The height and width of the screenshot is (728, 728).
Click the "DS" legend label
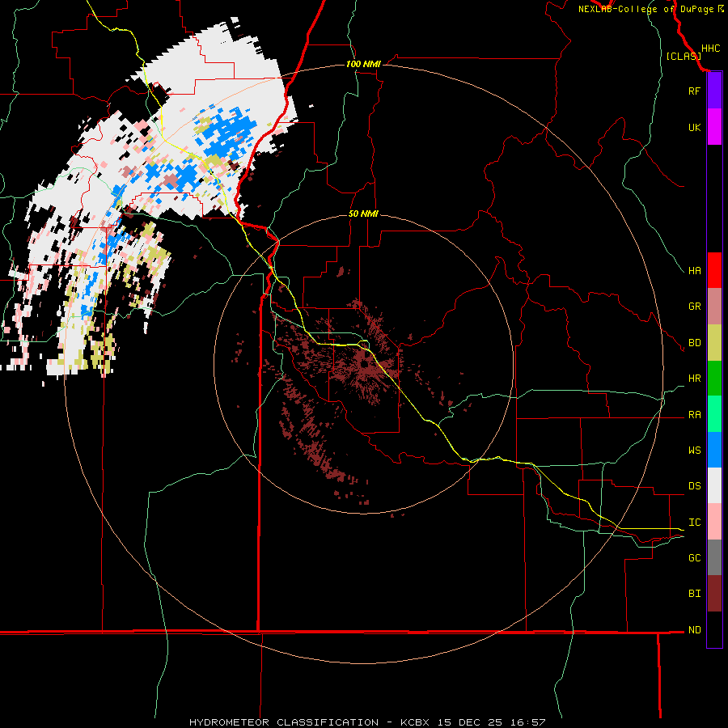coord(695,486)
